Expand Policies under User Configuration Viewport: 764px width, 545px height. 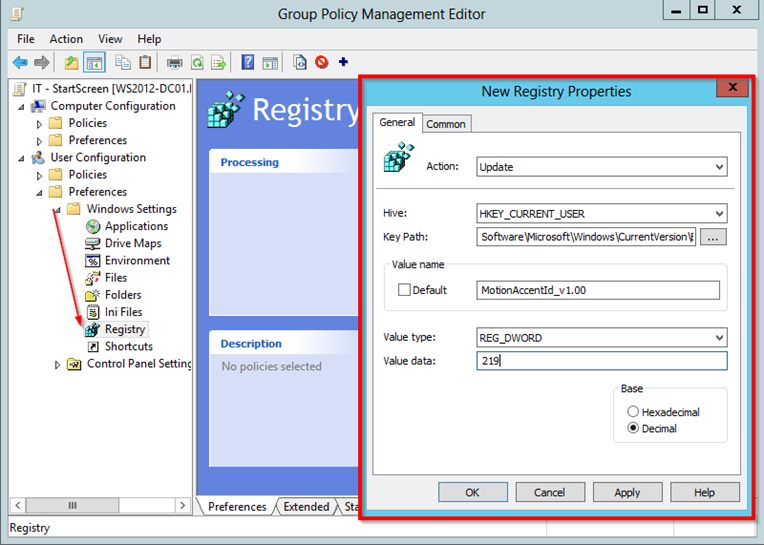click(x=39, y=175)
